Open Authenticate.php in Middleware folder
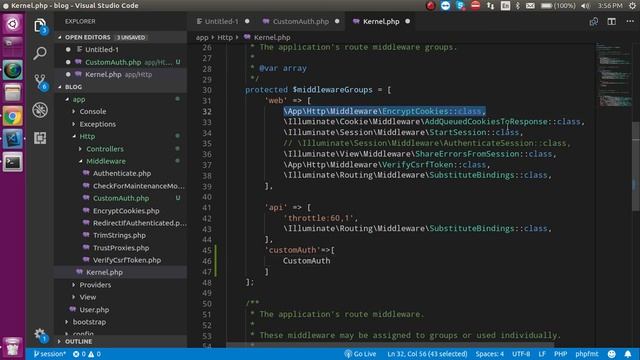 [121, 173]
